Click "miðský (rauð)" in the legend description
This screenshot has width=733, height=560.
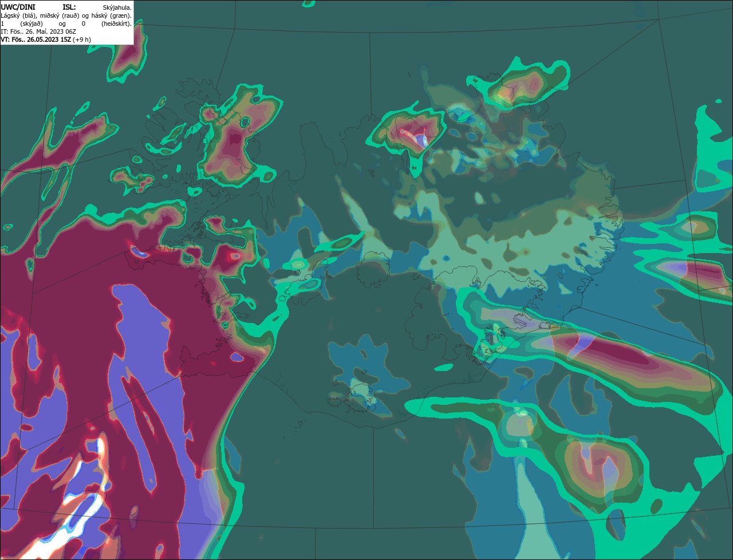60,16
